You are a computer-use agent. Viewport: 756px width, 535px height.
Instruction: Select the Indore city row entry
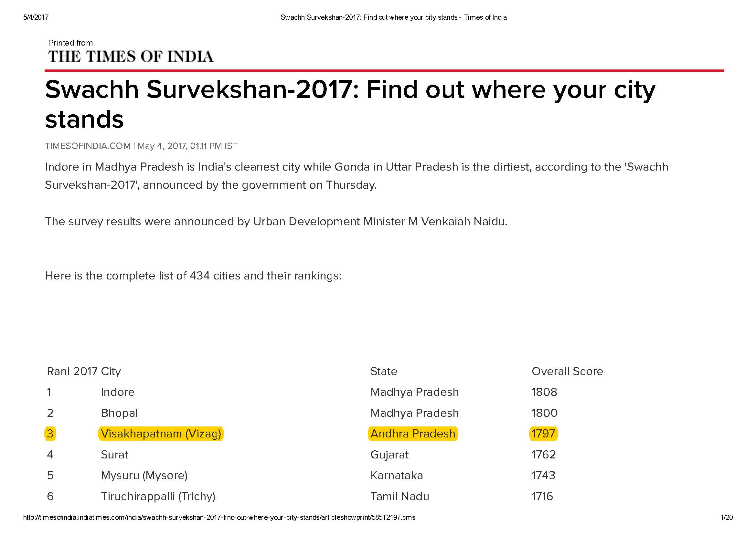118,392
